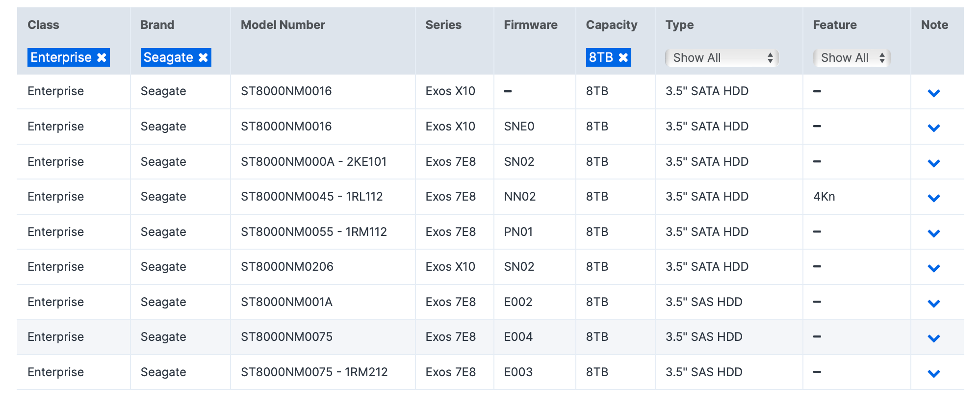
Task: Expand note for ST8000NM0016 firmware SNE0
Action: [934, 128]
